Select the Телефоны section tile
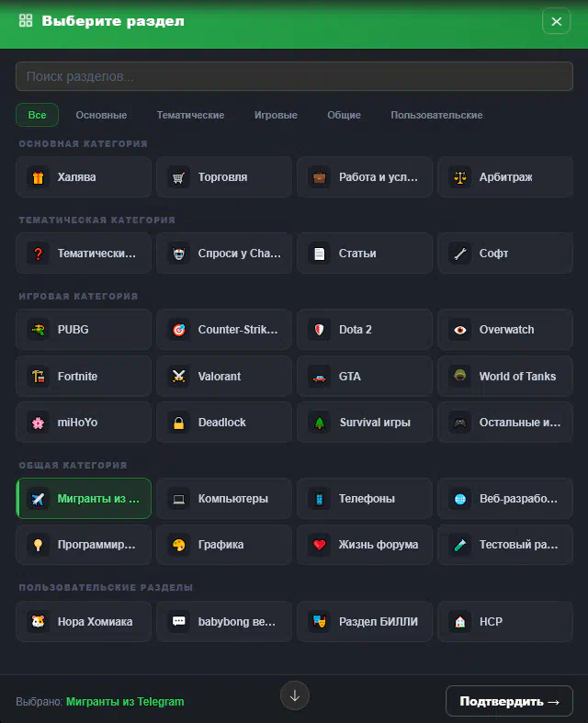588x723 pixels. [365, 499]
